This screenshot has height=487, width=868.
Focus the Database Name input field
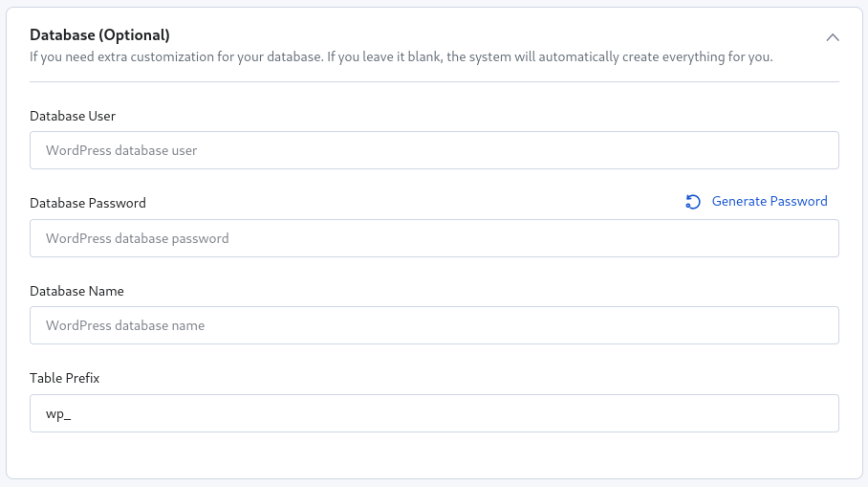(x=434, y=325)
